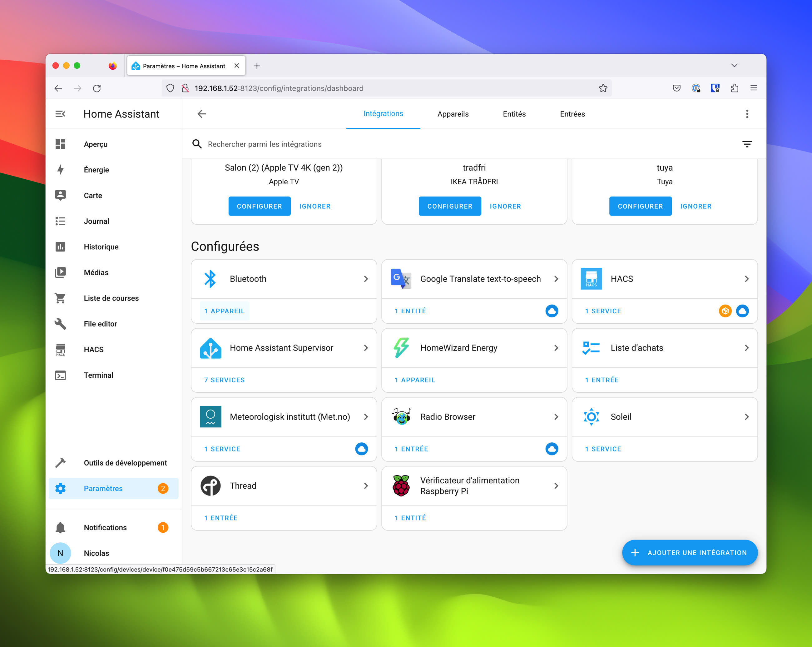
Task: Open the Énergie section
Action: pyautogui.click(x=97, y=170)
